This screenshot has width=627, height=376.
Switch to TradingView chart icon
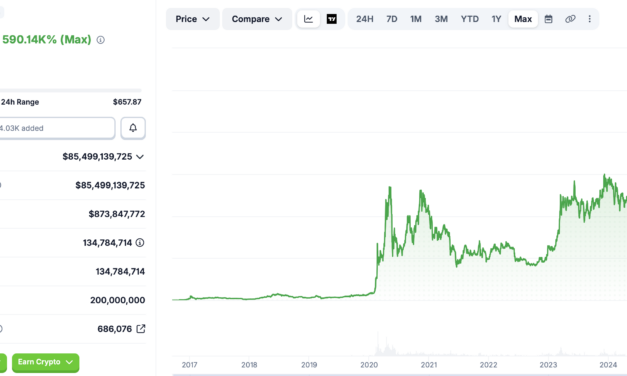(x=331, y=19)
